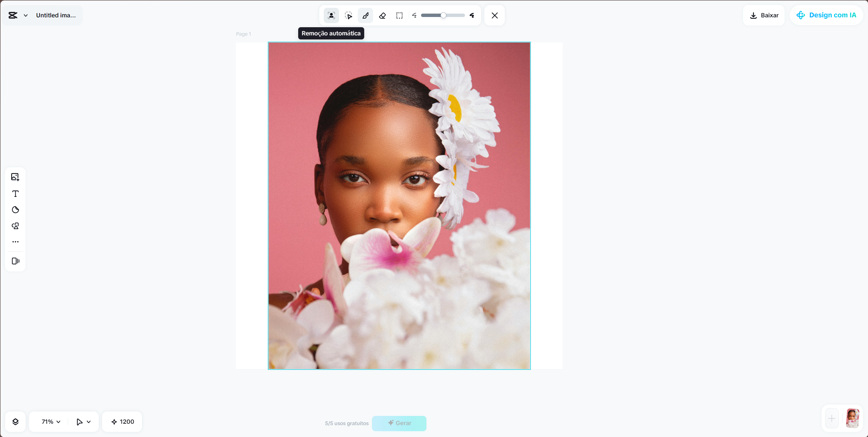Open the layers panel
The image size is (868, 437).
(x=15, y=422)
